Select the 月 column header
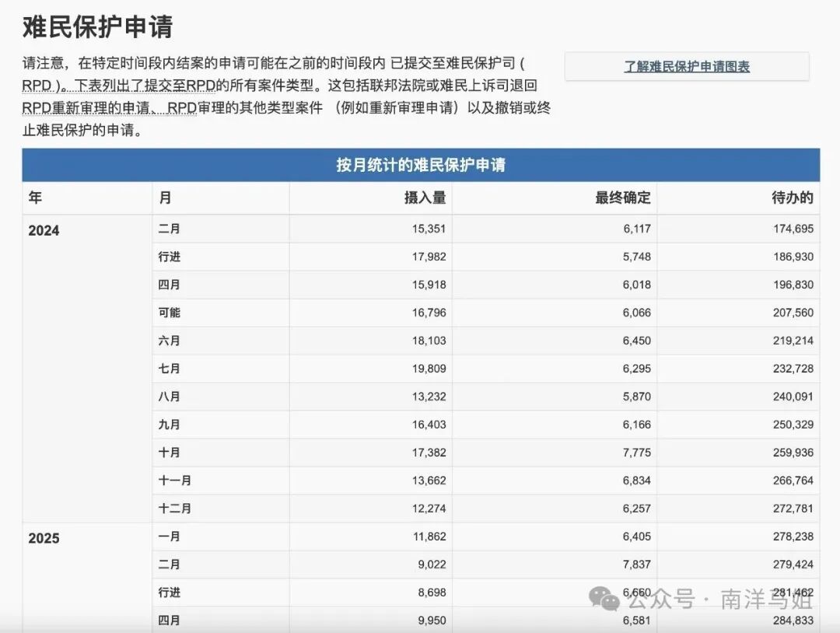The image size is (840, 633). click(x=165, y=198)
